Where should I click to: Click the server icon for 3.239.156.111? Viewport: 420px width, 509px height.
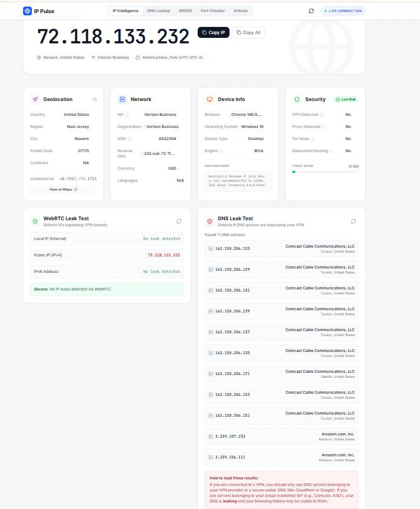coord(211,457)
